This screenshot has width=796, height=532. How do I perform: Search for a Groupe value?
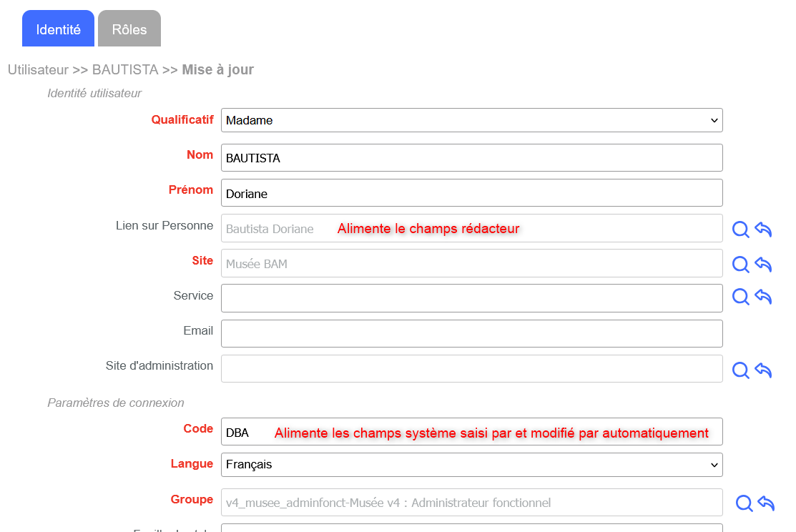(744, 503)
